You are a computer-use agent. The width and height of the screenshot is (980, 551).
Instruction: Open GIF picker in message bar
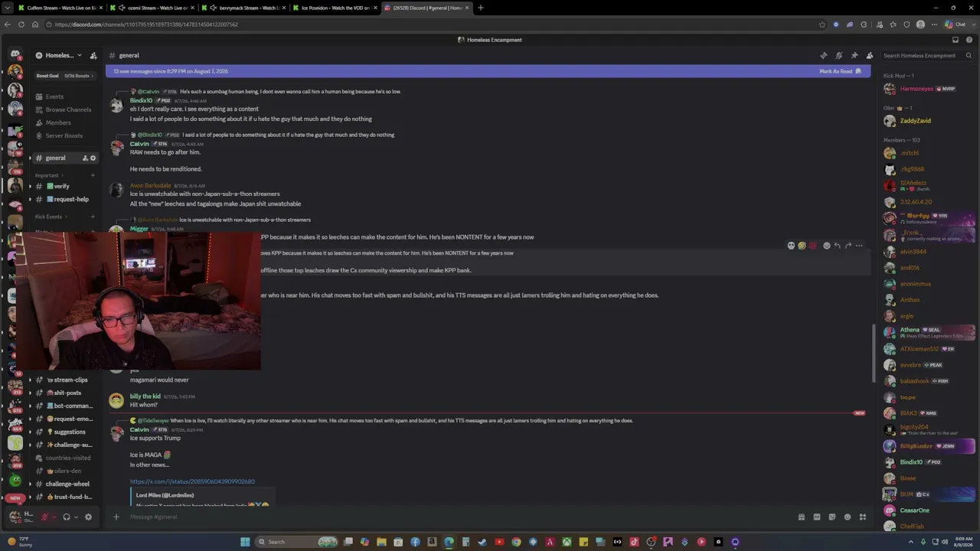pos(817,517)
